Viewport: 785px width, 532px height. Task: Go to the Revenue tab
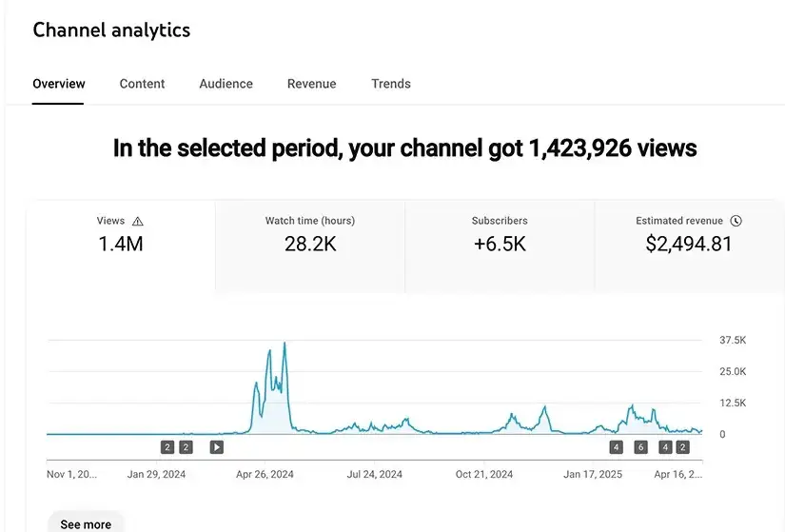[311, 84]
